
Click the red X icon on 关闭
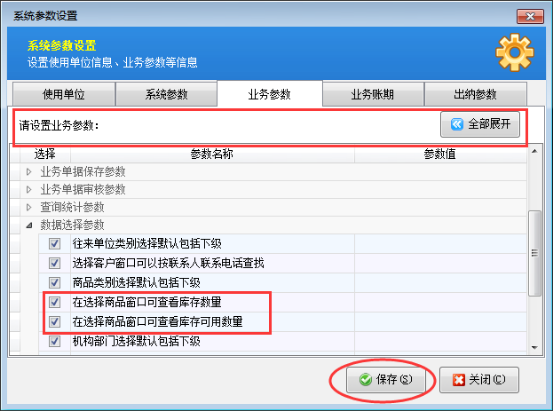click(x=459, y=380)
